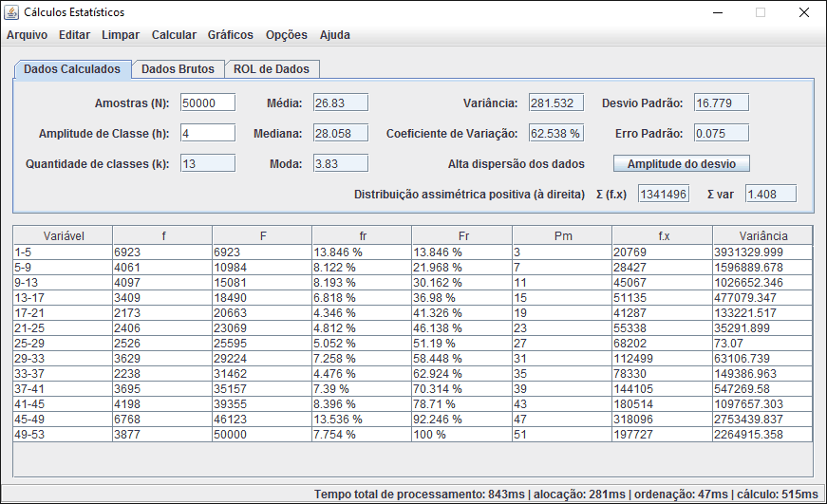Viewport: 827px width, 504px height.
Task: Click the Distribuição assimétrica positiva label
Action: (x=469, y=194)
